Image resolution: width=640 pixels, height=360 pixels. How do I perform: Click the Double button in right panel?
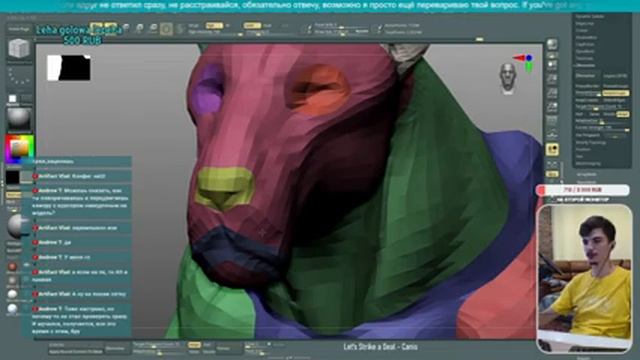click(x=609, y=114)
